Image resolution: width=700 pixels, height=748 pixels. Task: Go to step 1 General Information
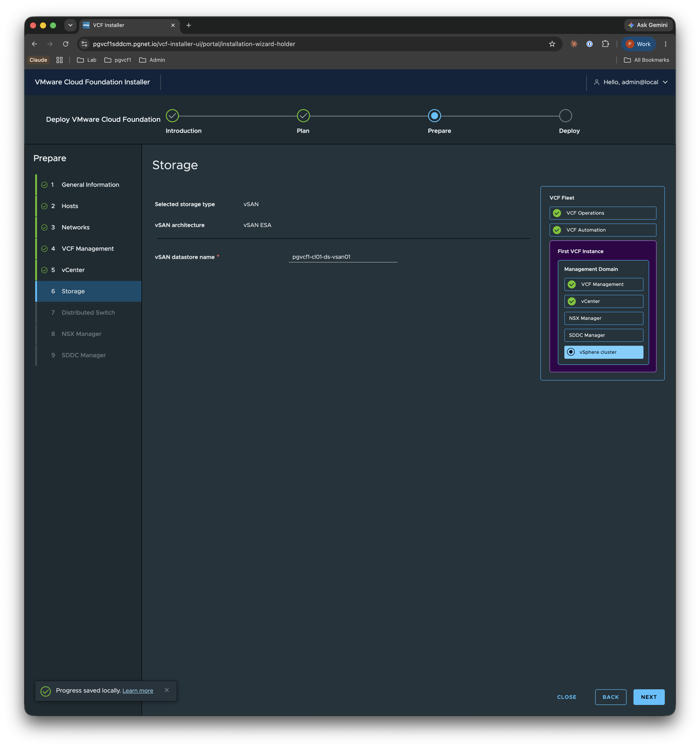tap(89, 185)
